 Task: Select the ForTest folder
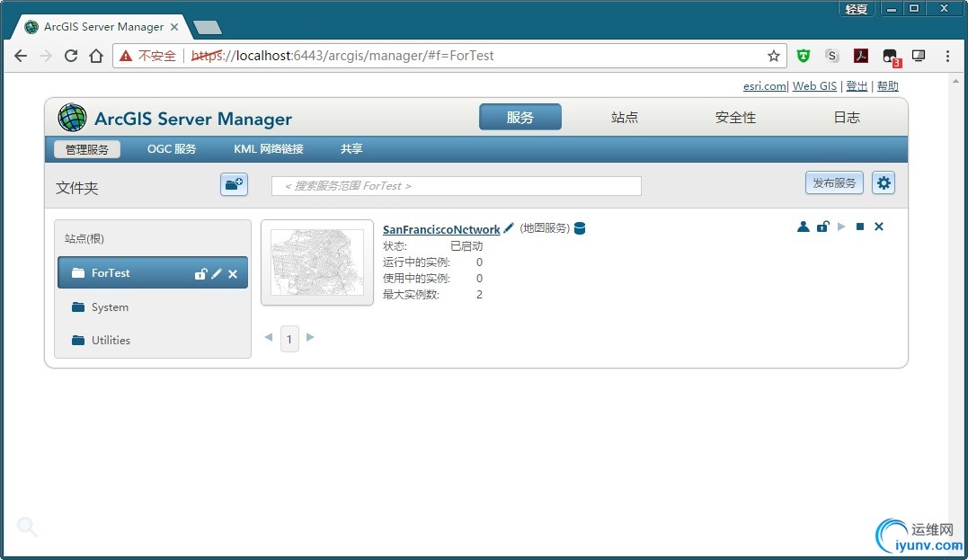click(153, 273)
